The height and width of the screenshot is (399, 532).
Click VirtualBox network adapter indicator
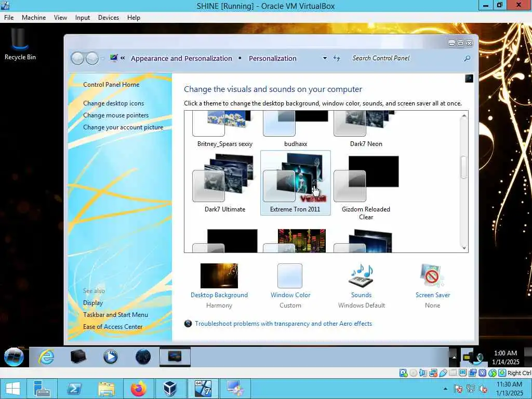433,373
